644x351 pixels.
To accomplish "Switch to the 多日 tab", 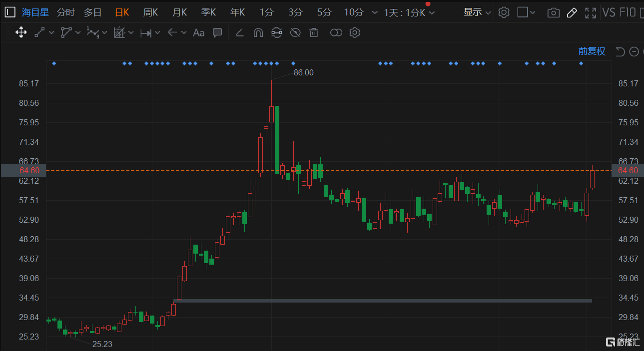I will (92, 12).
